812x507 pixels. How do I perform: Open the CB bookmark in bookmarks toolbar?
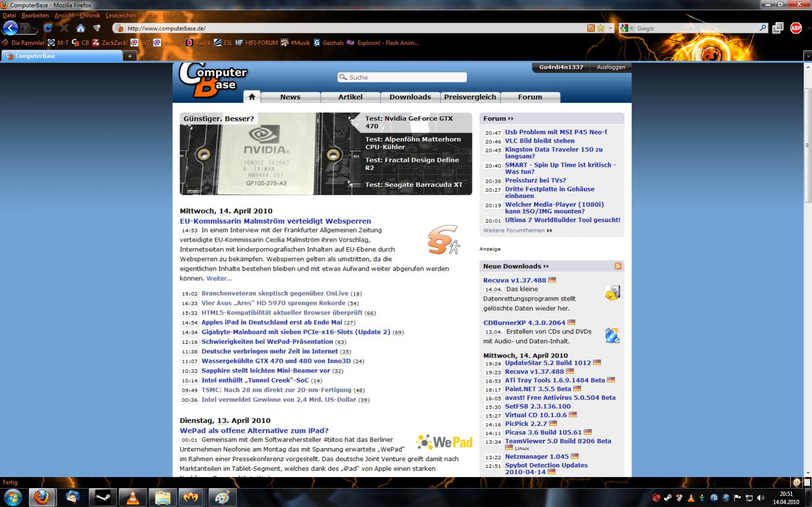tap(80, 43)
